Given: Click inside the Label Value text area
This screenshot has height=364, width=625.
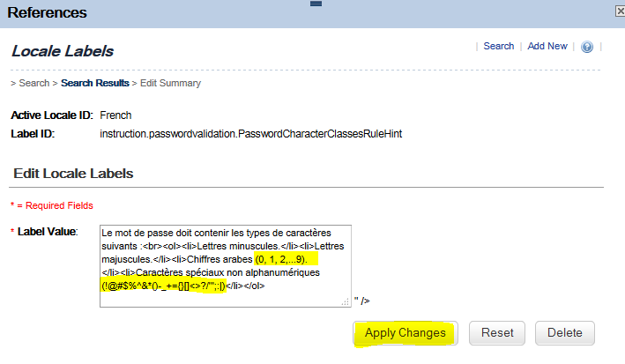Looking at the screenshot, I should click(226, 266).
